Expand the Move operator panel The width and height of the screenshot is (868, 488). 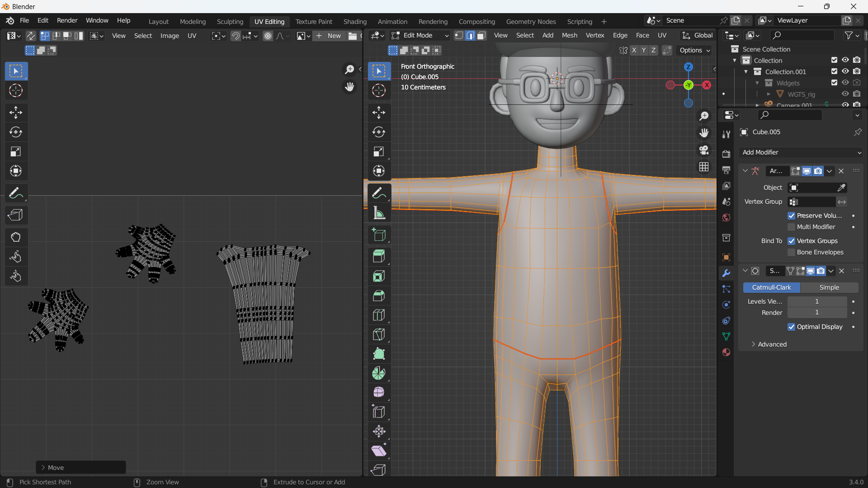[81, 468]
